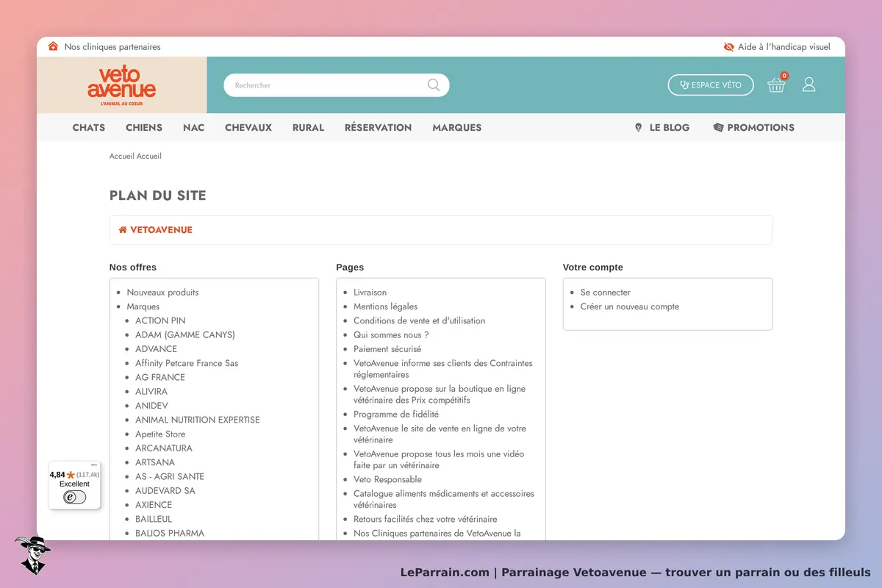Click the ESPACE VÉTO button
Viewport: 882px width, 588px height.
[711, 85]
